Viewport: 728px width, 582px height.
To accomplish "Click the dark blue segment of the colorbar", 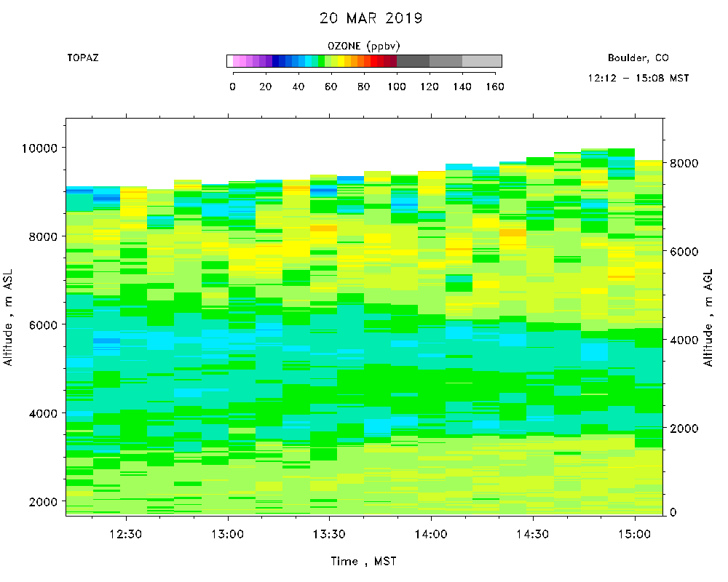I will click(275, 61).
